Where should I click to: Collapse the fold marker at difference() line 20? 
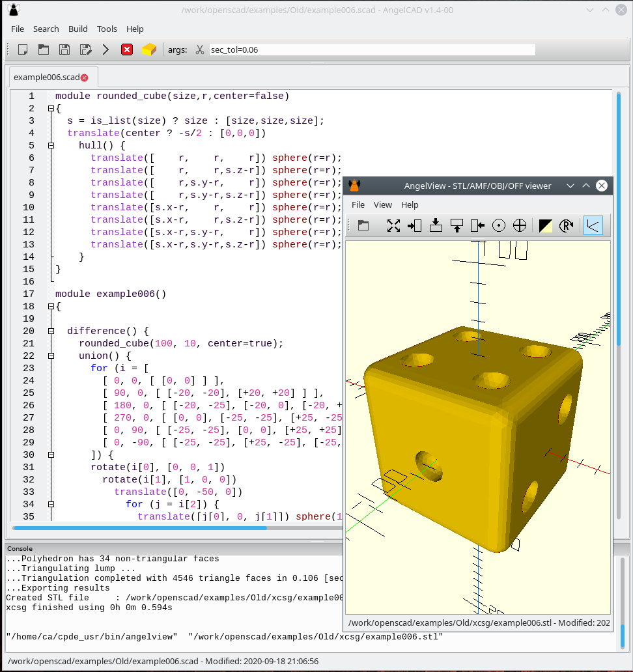tap(51, 331)
